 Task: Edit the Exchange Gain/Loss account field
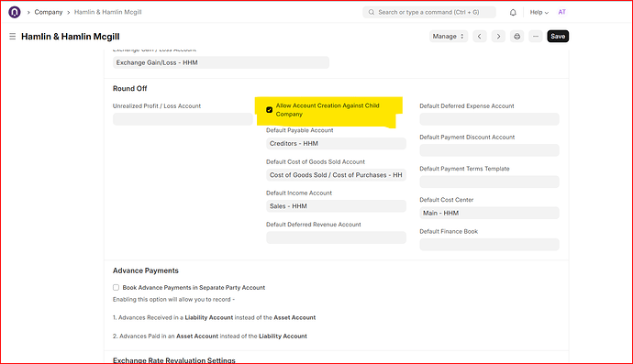point(221,62)
